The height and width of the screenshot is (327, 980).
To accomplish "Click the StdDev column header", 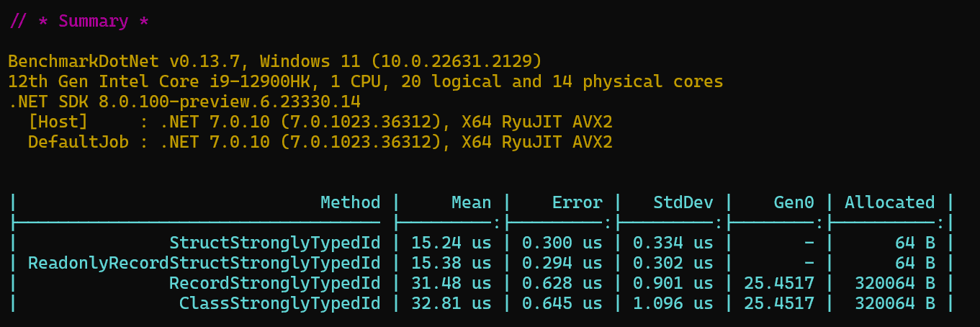I will tap(683, 202).
